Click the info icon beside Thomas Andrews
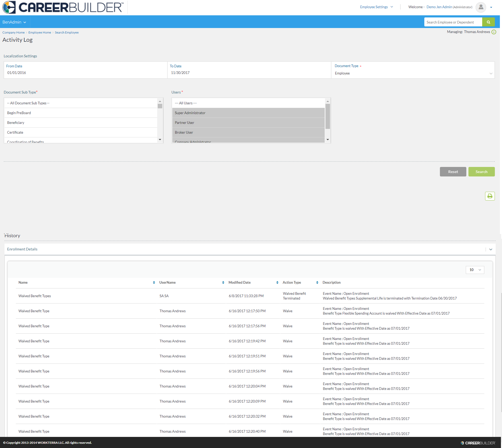This screenshot has width=502, height=448. point(494,32)
